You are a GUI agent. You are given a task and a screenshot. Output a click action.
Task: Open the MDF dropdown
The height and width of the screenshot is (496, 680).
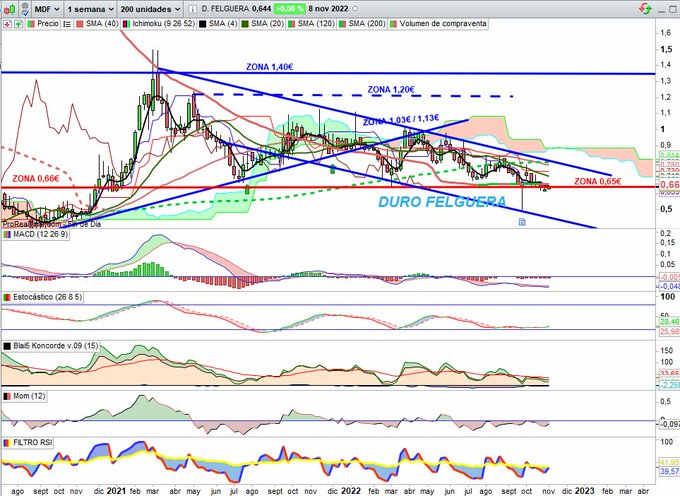[x=47, y=9]
